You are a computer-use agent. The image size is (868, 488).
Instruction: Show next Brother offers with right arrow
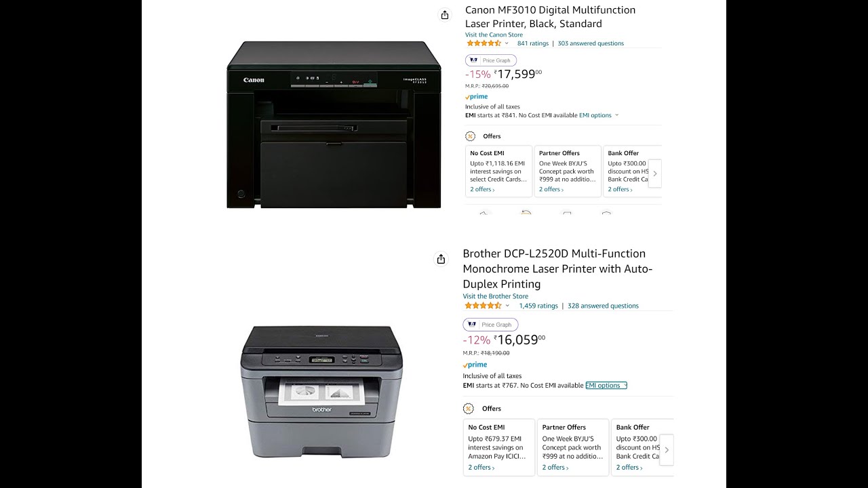(x=667, y=449)
